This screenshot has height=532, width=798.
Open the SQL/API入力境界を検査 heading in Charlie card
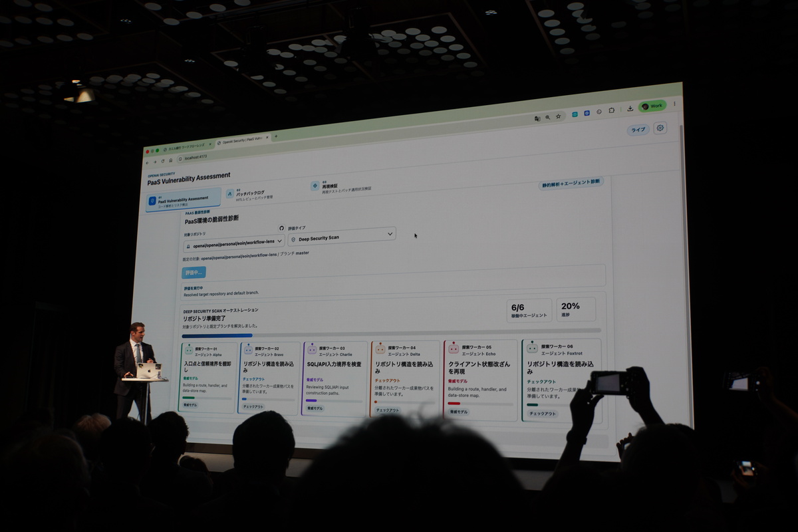[x=334, y=364]
